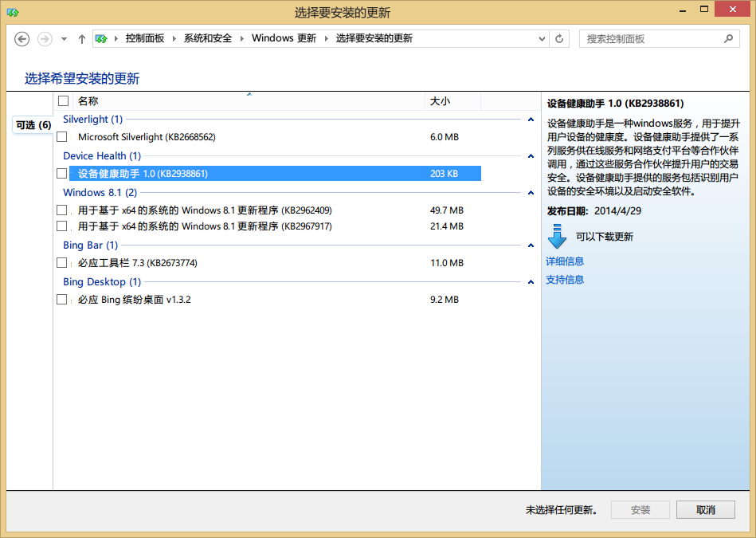Enable the 必应工具栏 7.3 checkbox
This screenshot has width=756, height=538.
coord(62,263)
